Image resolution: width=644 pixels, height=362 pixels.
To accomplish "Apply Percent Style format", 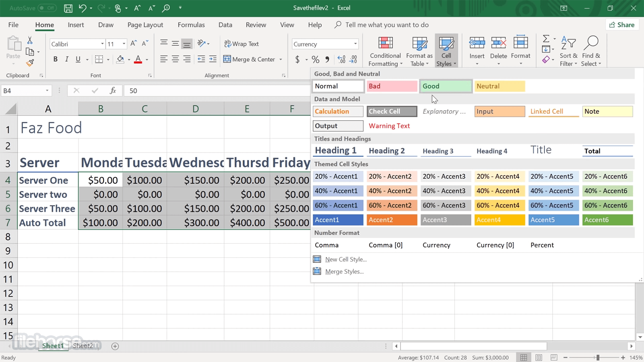I will click(x=316, y=60).
